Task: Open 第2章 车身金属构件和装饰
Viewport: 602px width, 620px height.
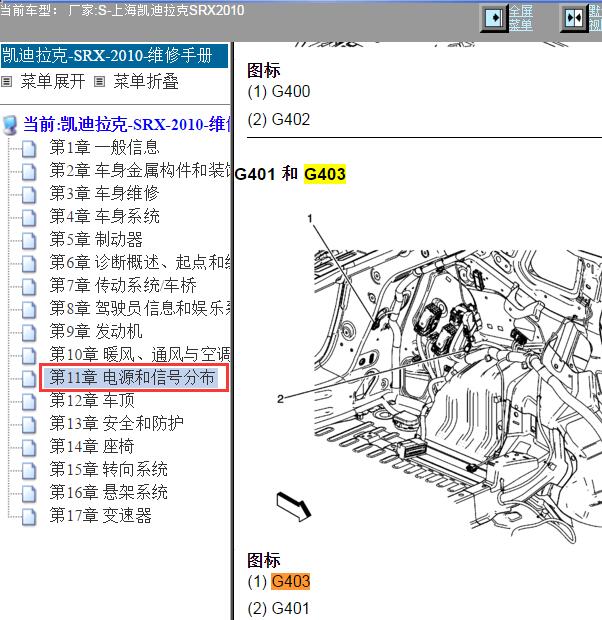Action: click(140, 170)
